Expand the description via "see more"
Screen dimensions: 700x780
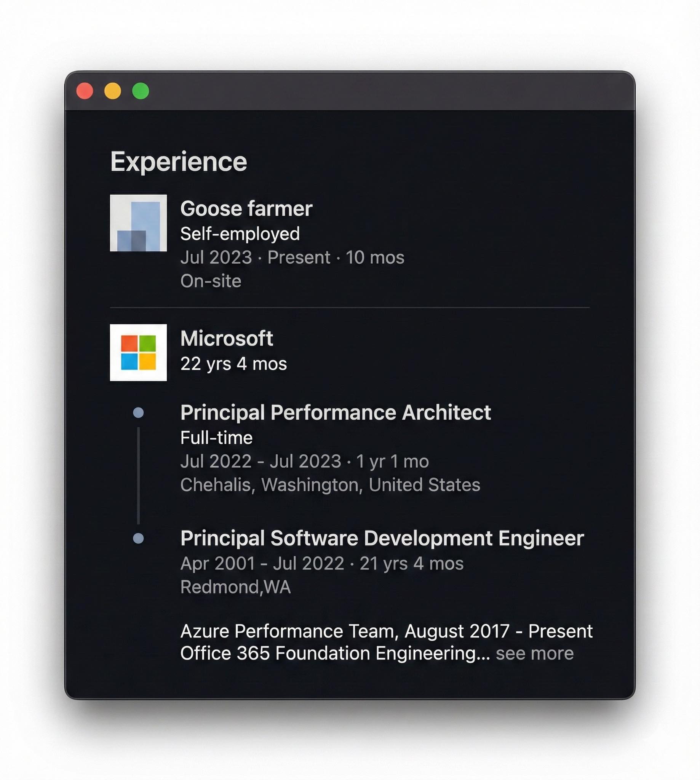click(x=535, y=654)
